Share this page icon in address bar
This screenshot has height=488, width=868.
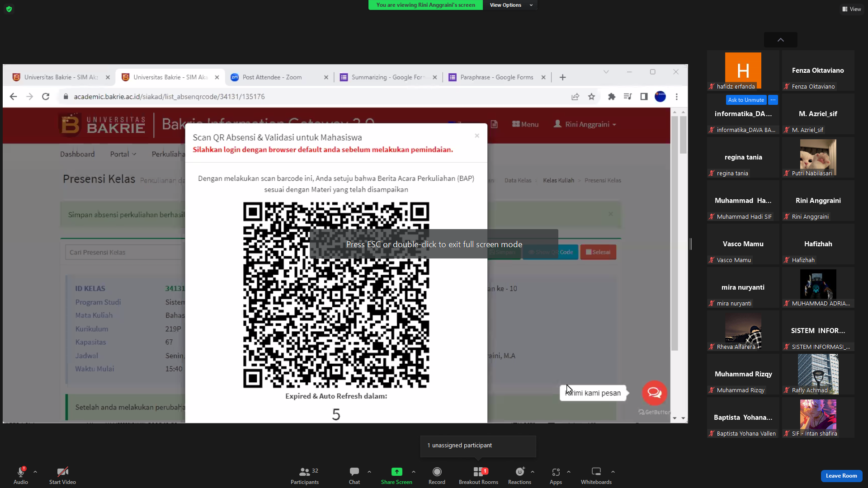pyautogui.click(x=575, y=97)
